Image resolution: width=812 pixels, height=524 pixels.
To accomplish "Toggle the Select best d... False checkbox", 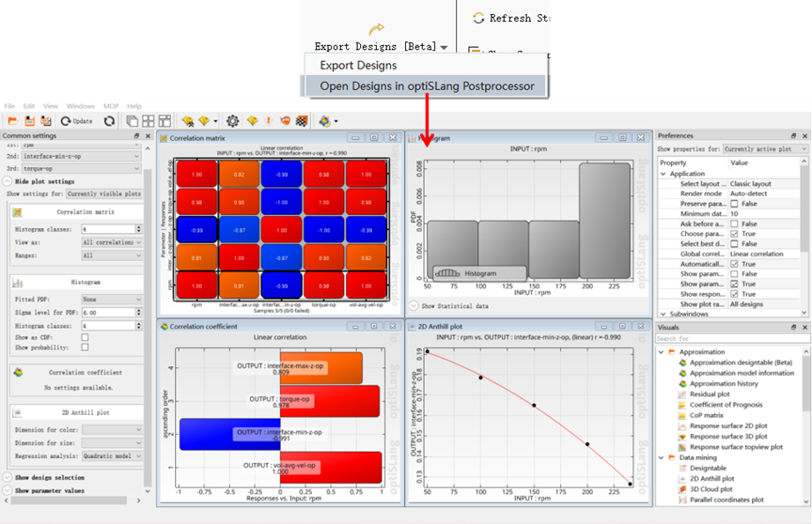I will [x=734, y=243].
